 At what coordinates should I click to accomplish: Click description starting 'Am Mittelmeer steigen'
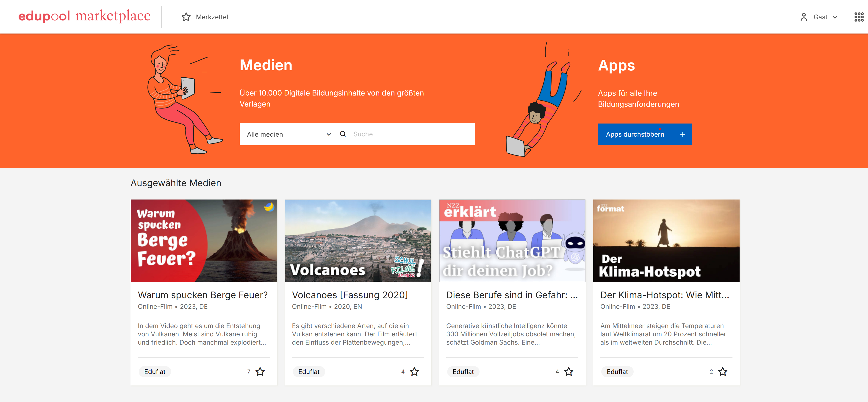click(663, 334)
